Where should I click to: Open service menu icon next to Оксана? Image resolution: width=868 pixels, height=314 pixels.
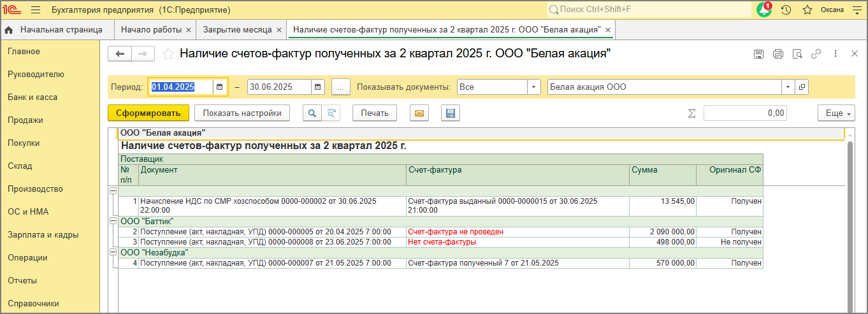click(856, 10)
